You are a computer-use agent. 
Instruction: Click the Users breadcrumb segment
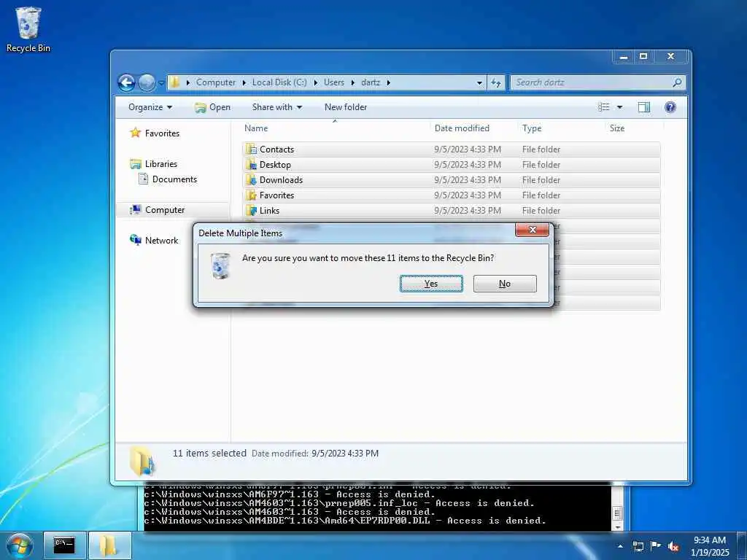click(334, 82)
